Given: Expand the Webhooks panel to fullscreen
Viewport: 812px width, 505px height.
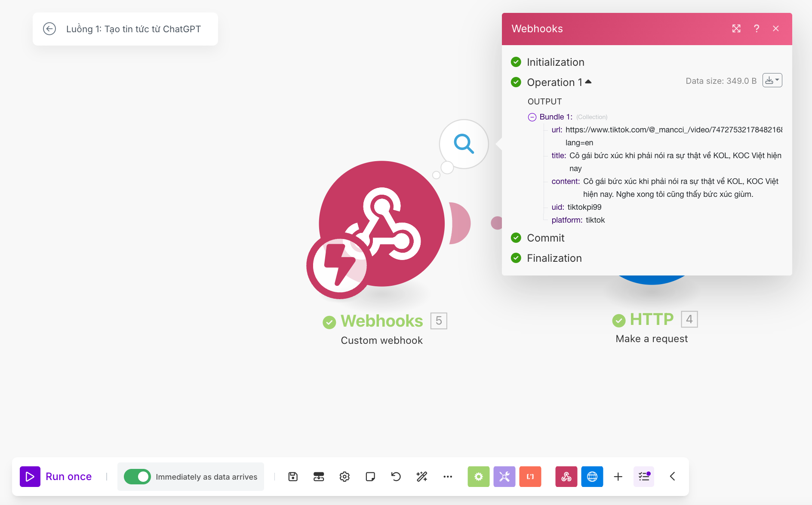Looking at the screenshot, I should pos(736,28).
